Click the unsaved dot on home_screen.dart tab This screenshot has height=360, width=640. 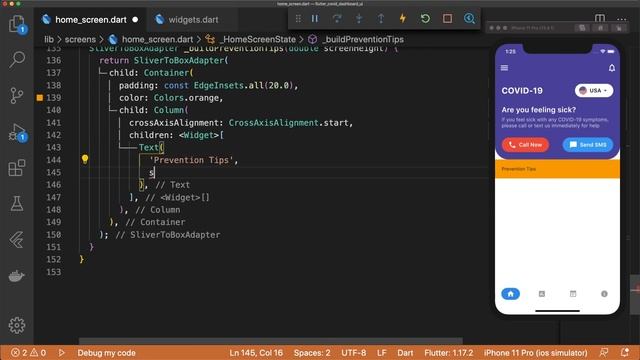click(x=135, y=20)
